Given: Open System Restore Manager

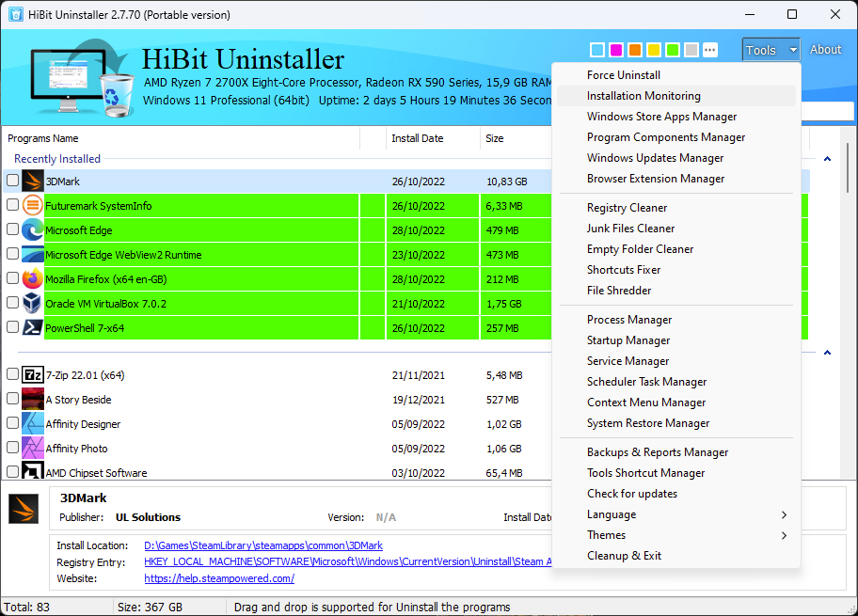Looking at the screenshot, I should (676, 423).
